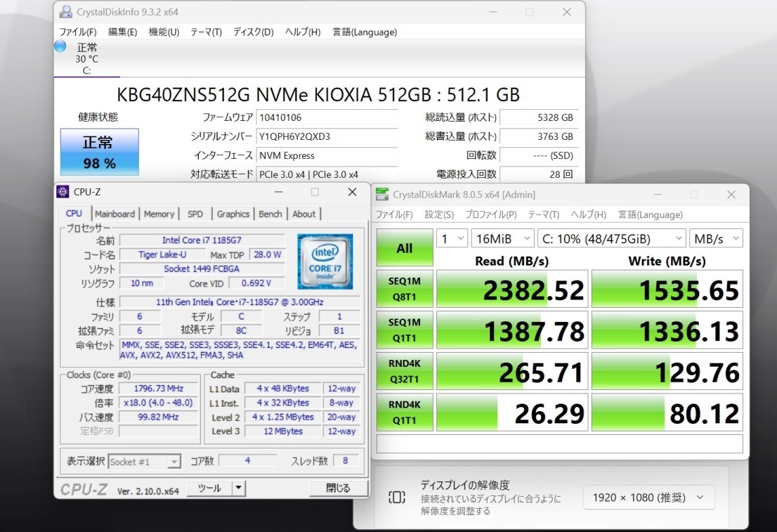The height and width of the screenshot is (532, 777).
Task: Switch to the Bench tab in CPU-Z
Action: 270,214
